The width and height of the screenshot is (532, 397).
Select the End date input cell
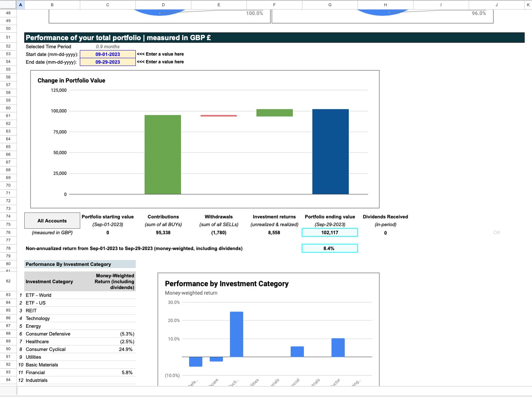click(108, 62)
